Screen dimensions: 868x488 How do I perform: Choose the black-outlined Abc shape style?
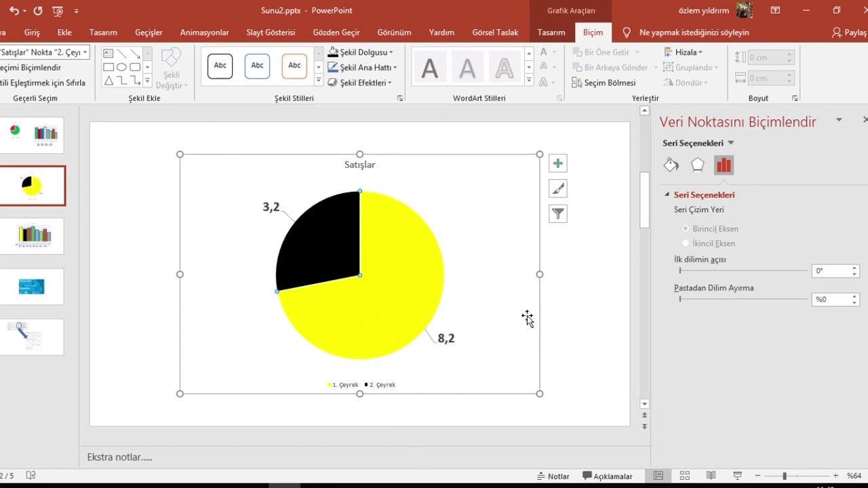tap(220, 66)
